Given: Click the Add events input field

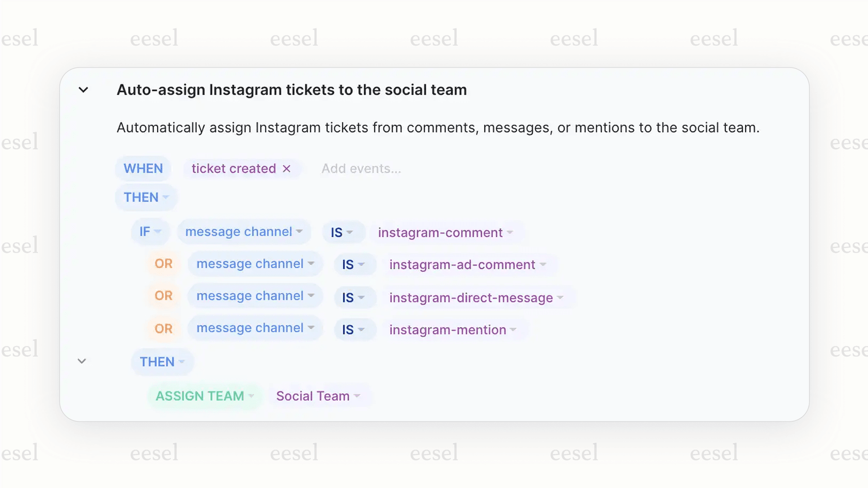Looking at the screenshot, I should [361, 168].
